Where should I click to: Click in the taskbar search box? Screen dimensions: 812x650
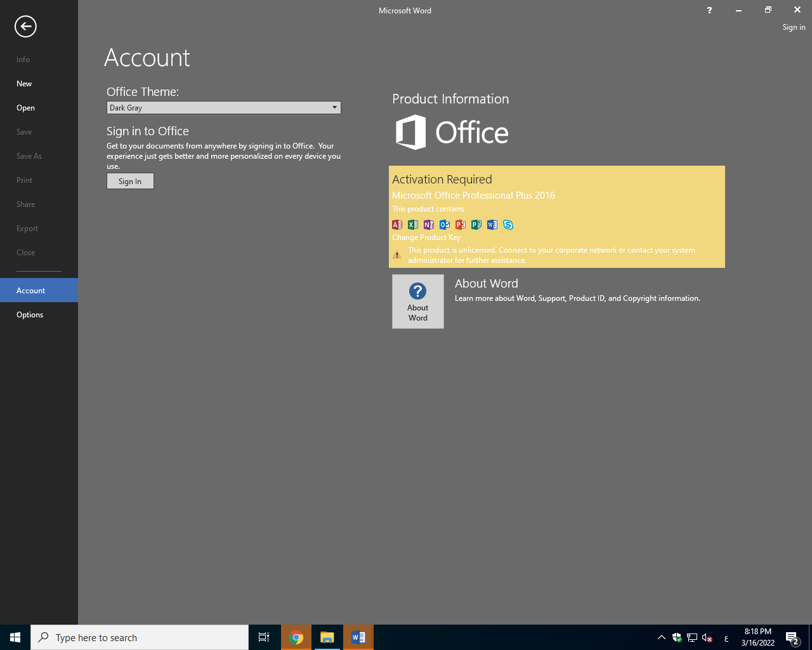(x=140, y=637)
